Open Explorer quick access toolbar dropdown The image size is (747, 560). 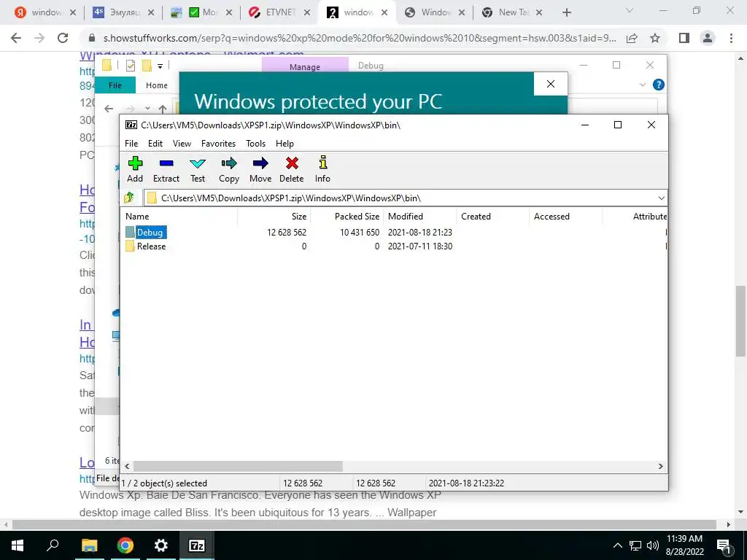[x=160, y=66]
